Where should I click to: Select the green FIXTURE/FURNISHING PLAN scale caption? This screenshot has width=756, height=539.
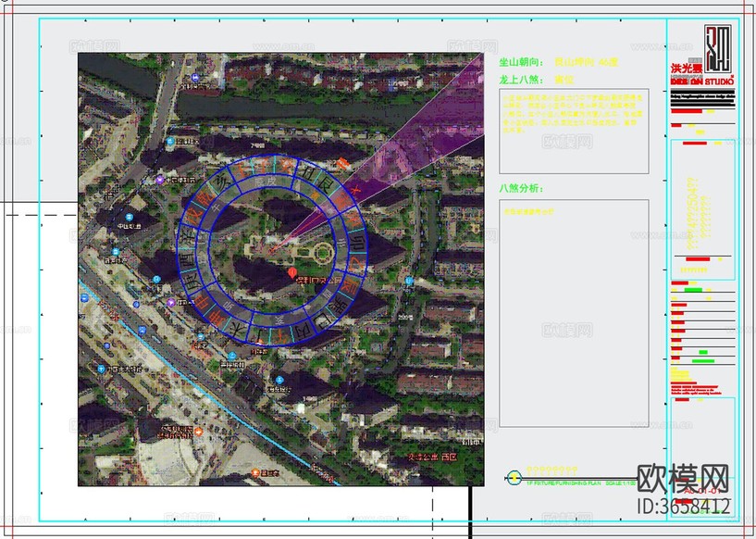tap(580, 483)
